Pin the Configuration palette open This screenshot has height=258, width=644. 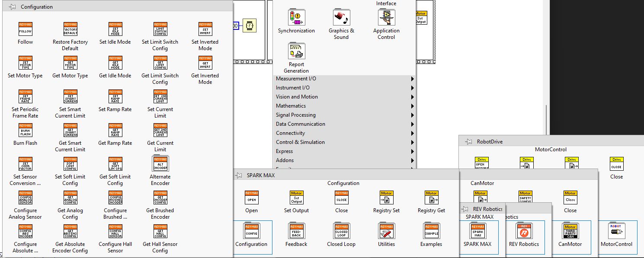13,7
